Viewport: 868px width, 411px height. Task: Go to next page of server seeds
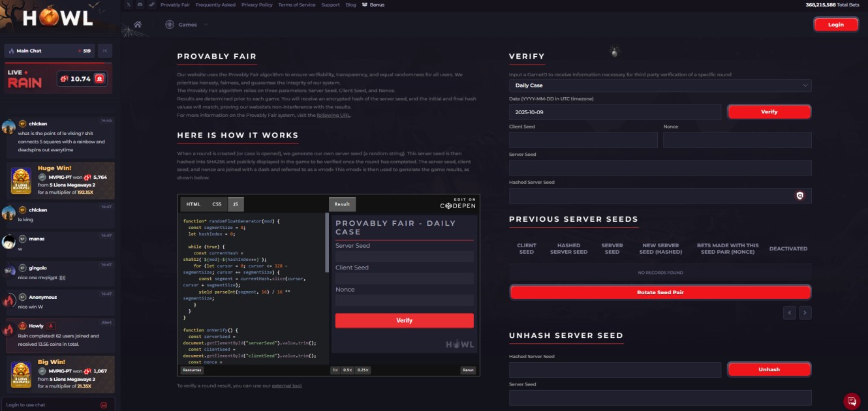(x=805, y=313)
